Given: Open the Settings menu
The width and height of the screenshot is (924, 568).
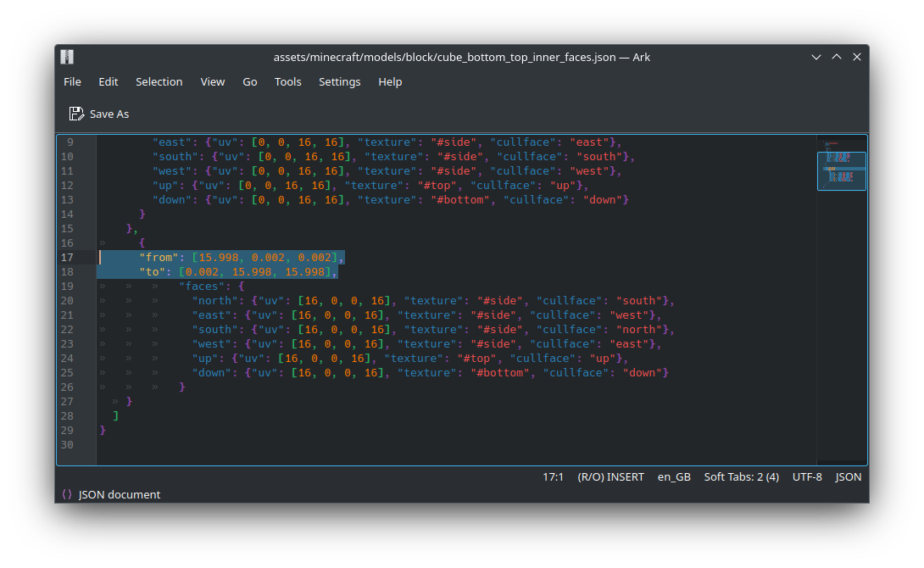Looking at the screenshot, I should tap(339, 82).
